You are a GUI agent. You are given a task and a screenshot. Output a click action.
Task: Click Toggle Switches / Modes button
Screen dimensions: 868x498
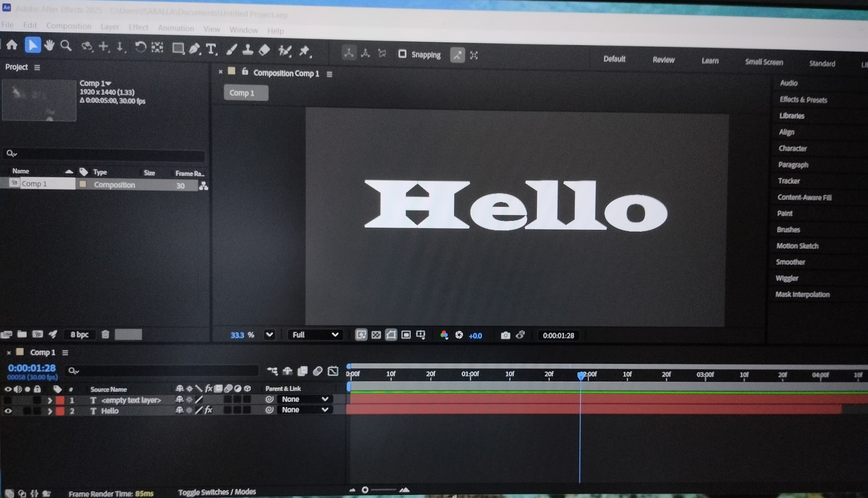click(x=217, y=492)
